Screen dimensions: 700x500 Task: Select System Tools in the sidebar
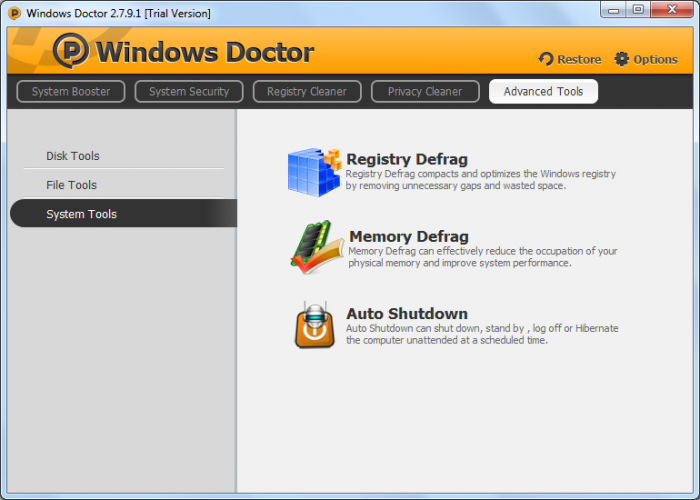click(124, 213)
